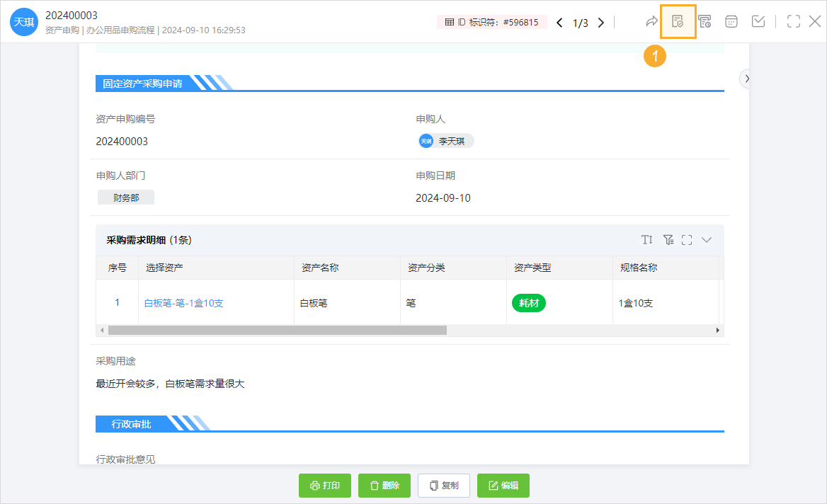Click the workflow log icon with clock
The width and height of the screenshot is (827, 504).
(705, 22)
